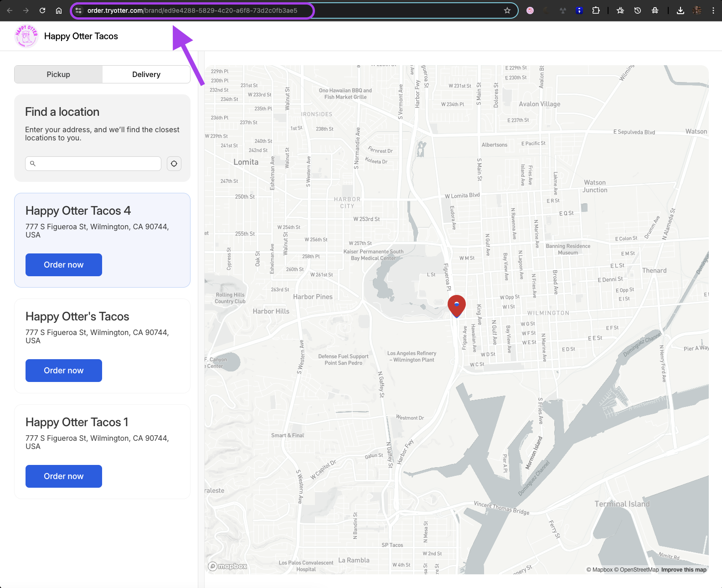Bookmark this page with the star icon
The image size is (722, 588).
click(507, 10)
